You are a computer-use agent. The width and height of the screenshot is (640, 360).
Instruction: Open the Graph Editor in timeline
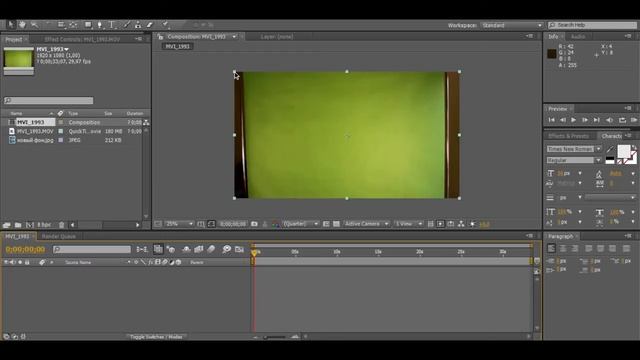pos(239,249)
